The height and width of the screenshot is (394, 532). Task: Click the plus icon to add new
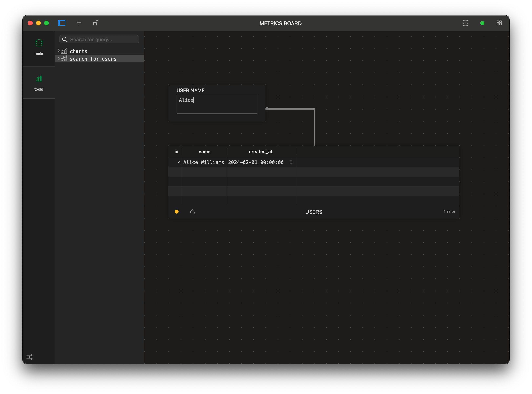click(x=79, y=23)
